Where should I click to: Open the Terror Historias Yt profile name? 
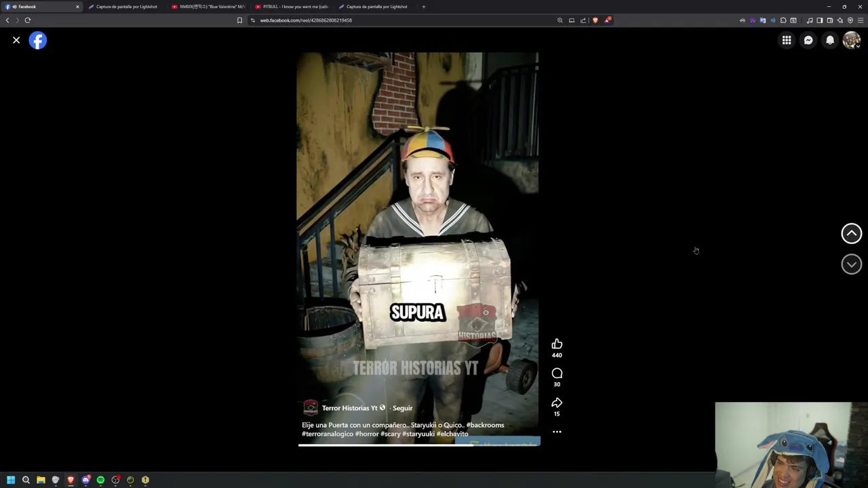pyautogui.click(x=349, y=408)
